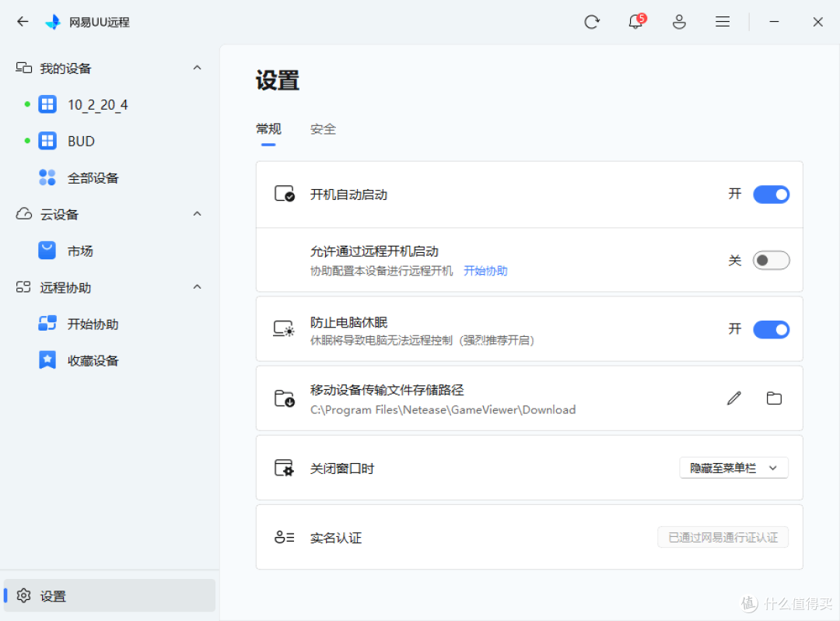Click the 网易UU远程 logo icon
The width and height of the screenshot is (840, 621).
53,22
